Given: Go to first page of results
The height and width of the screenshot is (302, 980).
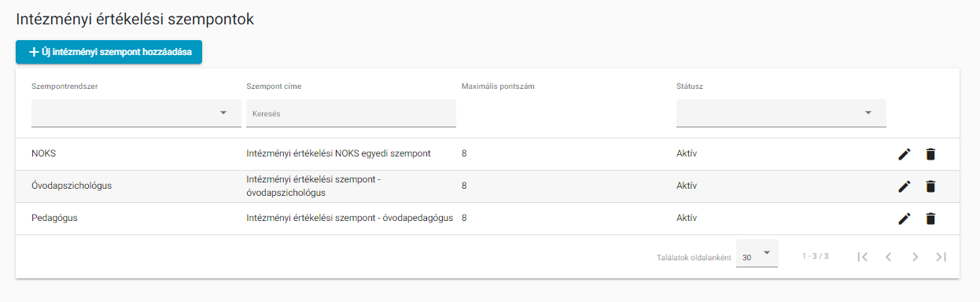Looking at the screenshot, I should pyautogui.click(x=862, y=256).
